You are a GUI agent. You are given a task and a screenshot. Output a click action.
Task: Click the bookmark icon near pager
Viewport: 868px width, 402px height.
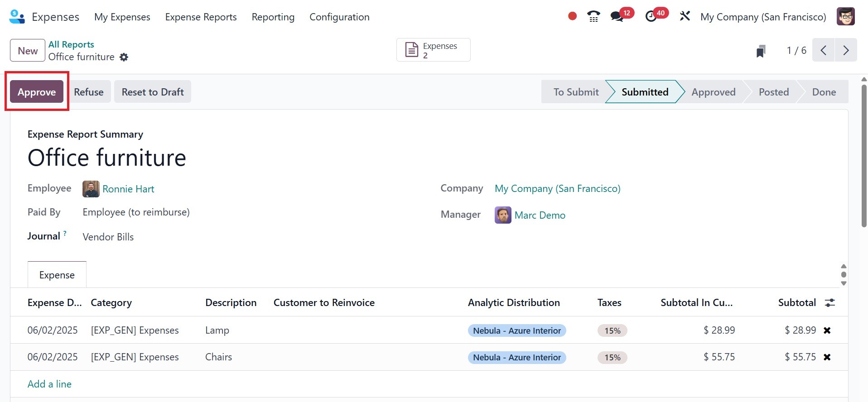[761, 51]
